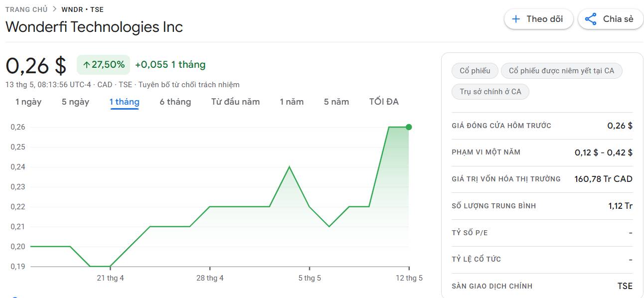
Task: Click the share icon on Chia sẻ
Action: coord(591,19)
